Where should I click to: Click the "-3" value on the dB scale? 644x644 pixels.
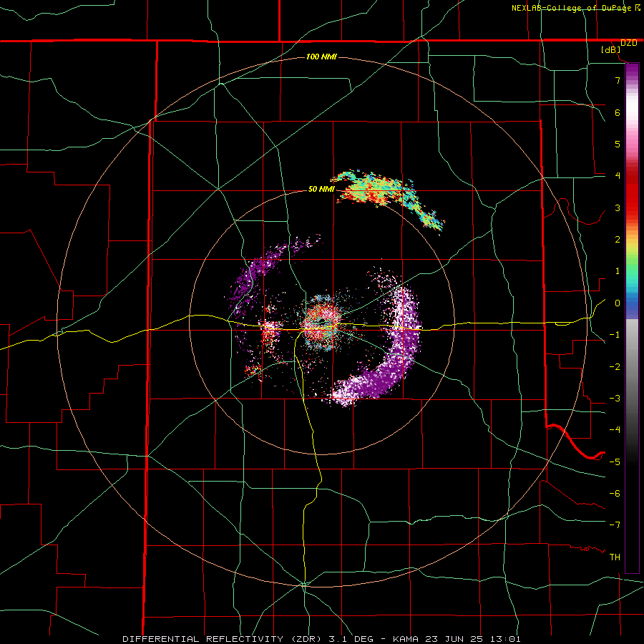(615, 399)
